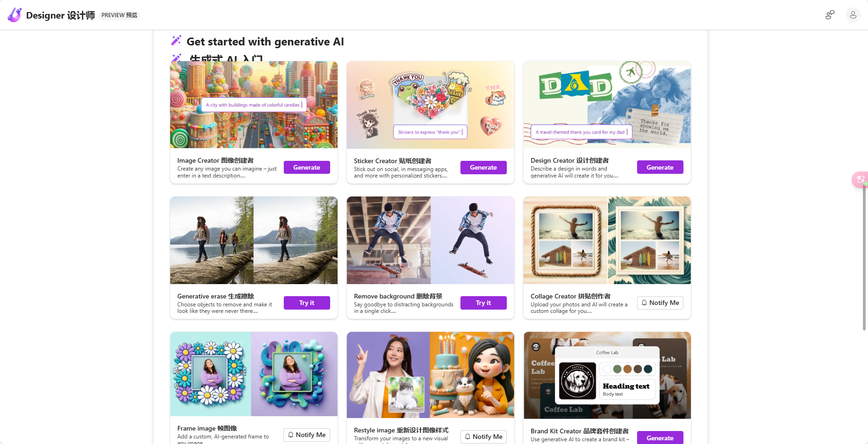
Task: Click Generate on Sticker Creator
Action: tap(483, 167)
